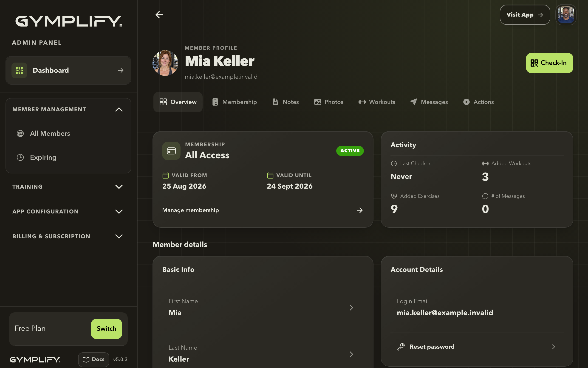Click the Reset password key icon
The width and height of the screenshot is (588, 368).
tap(401, 347)
